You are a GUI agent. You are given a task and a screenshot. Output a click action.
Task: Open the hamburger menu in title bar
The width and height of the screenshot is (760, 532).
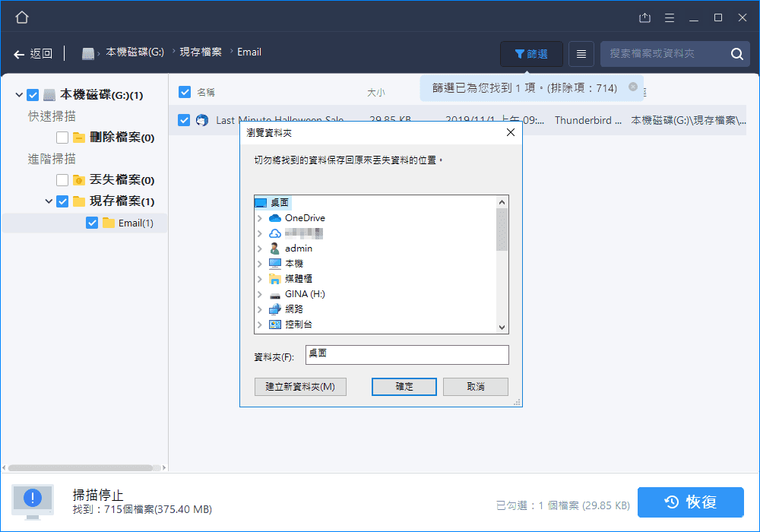tap(670, 17)
